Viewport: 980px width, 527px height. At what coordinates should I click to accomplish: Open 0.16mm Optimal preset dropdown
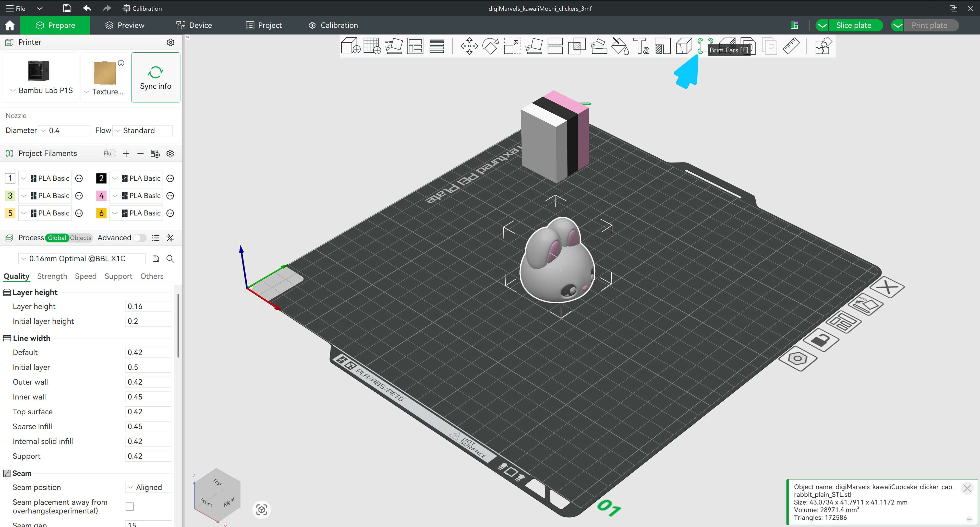point(82,259)
